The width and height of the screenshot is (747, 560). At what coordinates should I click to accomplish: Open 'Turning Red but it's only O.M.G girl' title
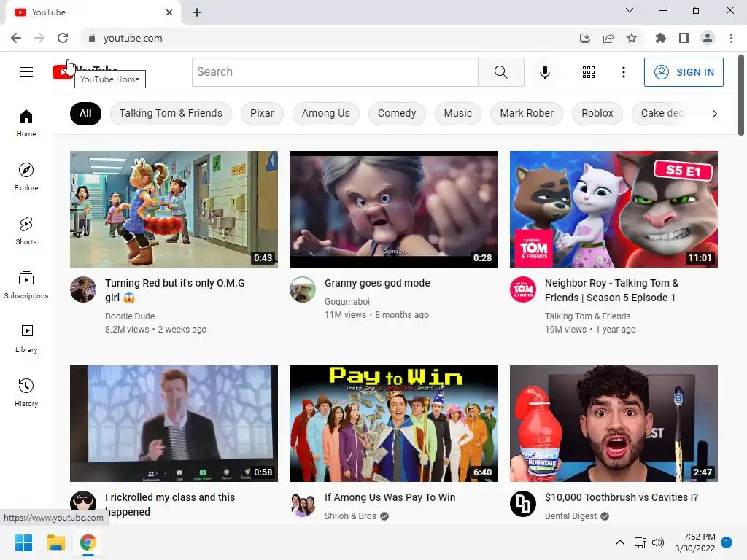[175, 290]
